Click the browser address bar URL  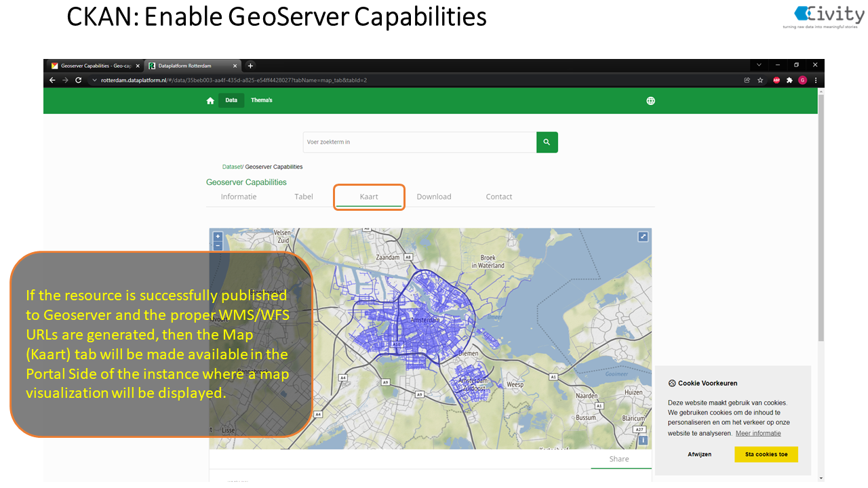pyautogui.click(x=234, y=80)
